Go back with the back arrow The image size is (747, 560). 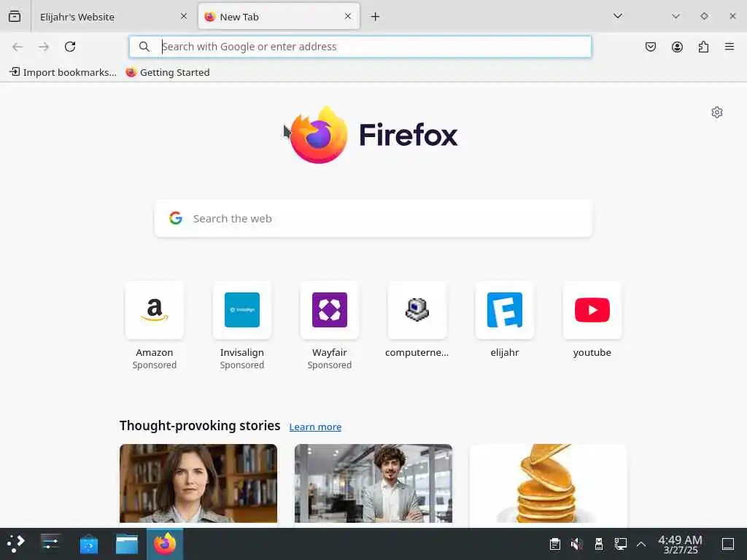tap(18, 47)
